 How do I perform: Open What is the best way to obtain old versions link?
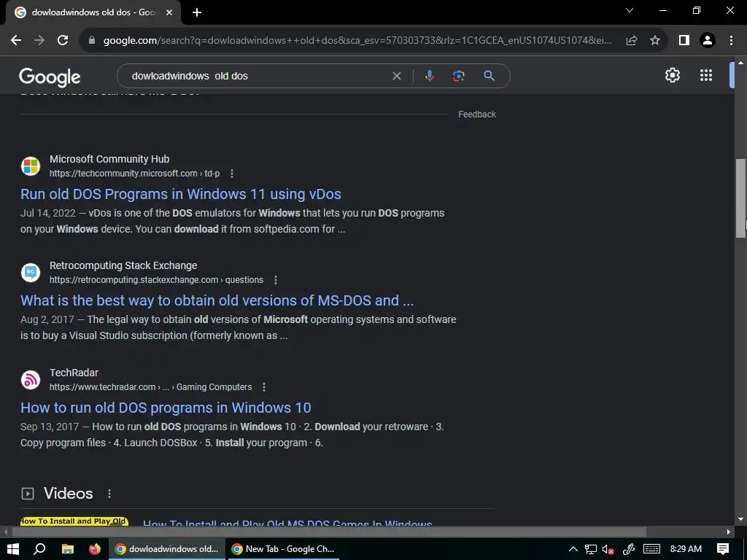click(217, 300)
